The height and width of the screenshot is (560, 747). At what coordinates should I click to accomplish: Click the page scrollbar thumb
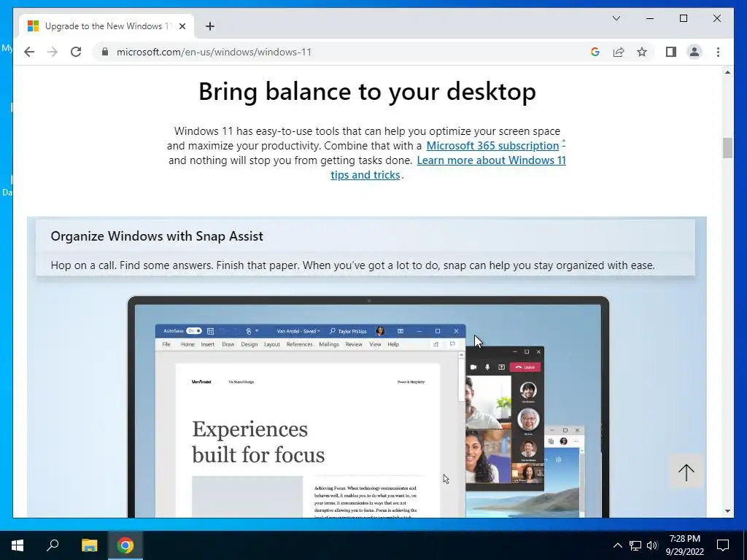click(727, 147)
